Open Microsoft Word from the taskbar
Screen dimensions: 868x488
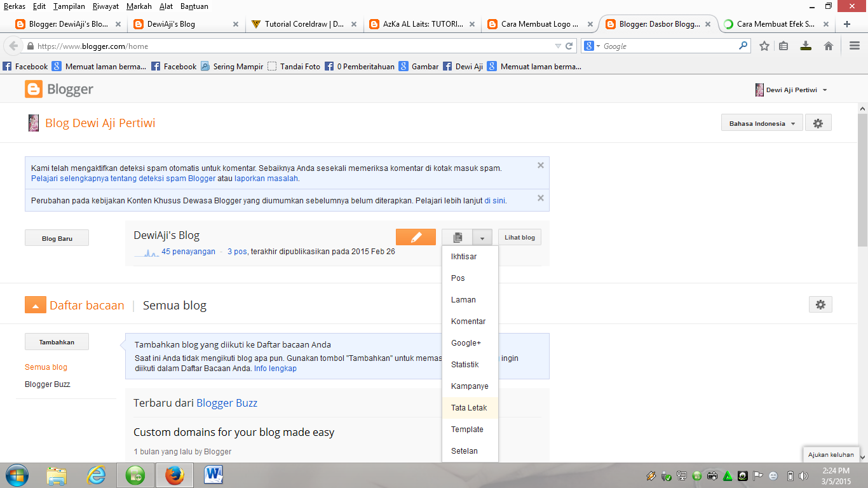(214, 475)
